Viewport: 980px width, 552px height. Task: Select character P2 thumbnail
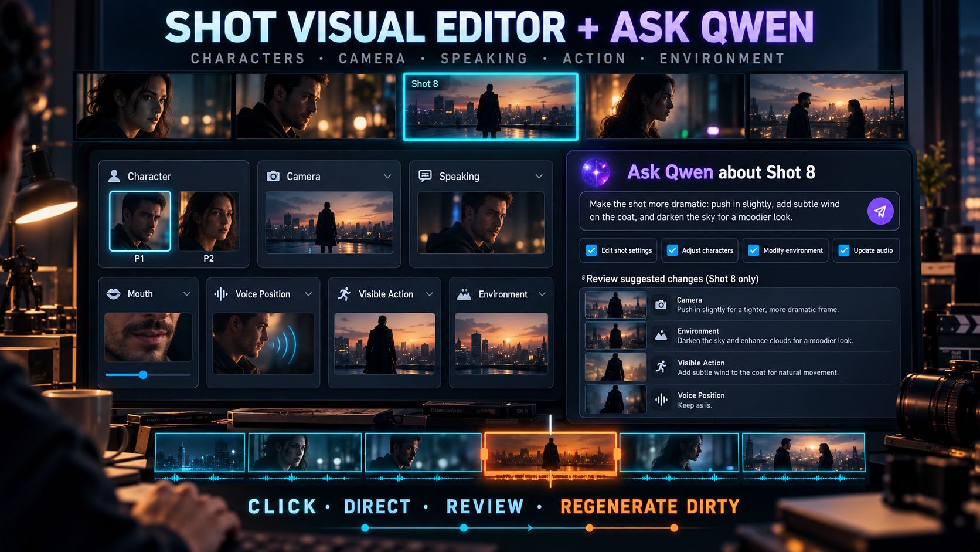coord(209,221)
